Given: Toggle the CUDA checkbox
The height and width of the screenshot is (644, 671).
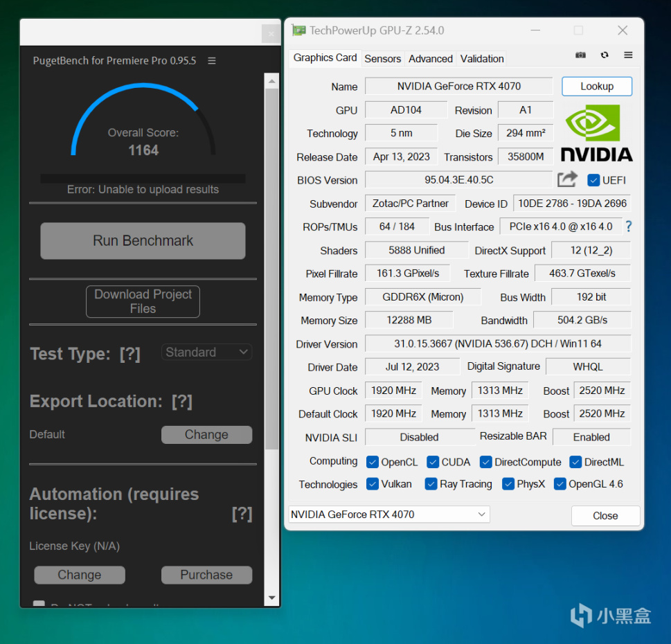Looking at the screenshot, I should 433,462.
